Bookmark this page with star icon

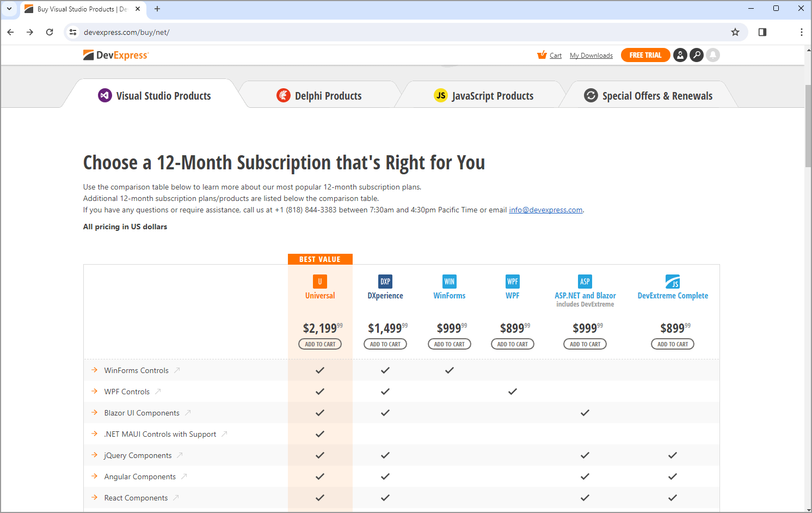click(x=735, y=32)
